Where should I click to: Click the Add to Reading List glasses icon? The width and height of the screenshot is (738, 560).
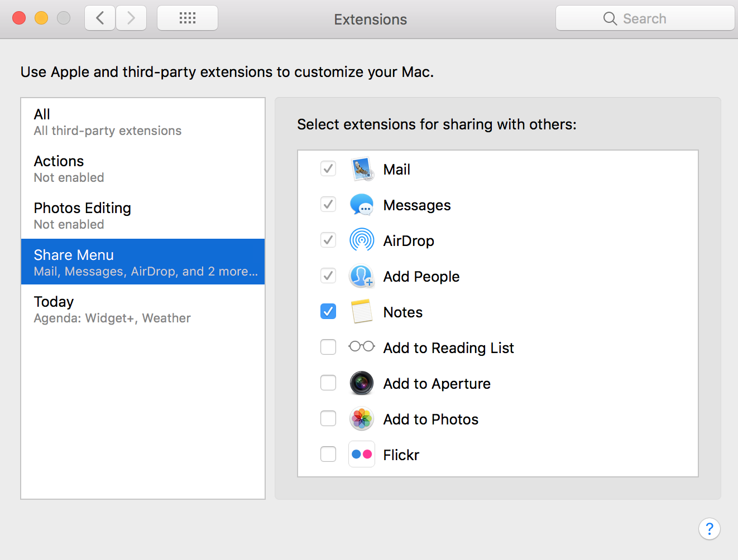[362, 346]
